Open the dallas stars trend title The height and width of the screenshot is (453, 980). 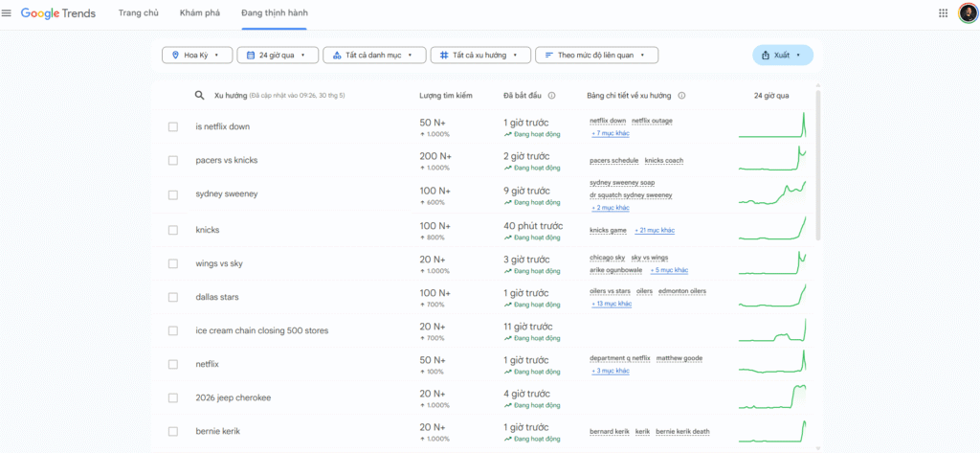[x=217, y=297]
